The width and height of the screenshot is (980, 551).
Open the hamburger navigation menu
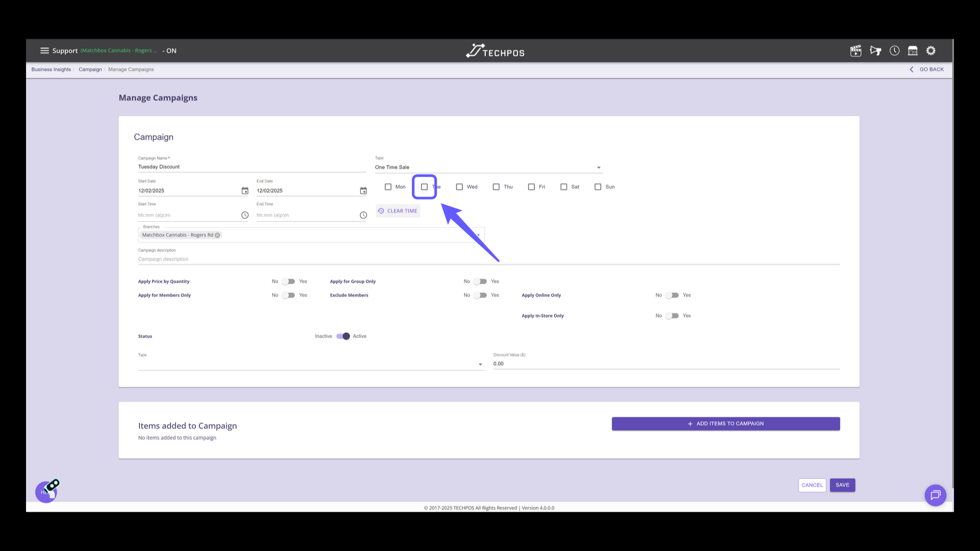coord(44,51)
